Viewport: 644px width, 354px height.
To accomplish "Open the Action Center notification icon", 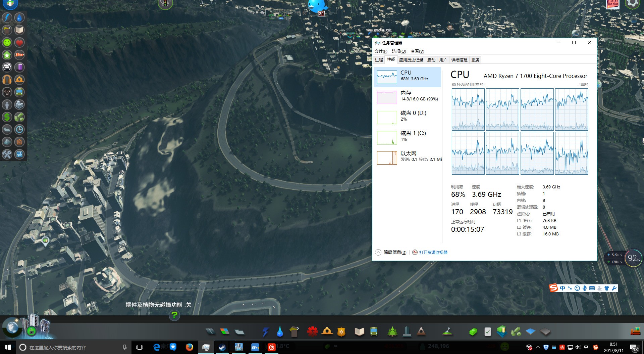I will pyautogui.click(x=634, y=348).
